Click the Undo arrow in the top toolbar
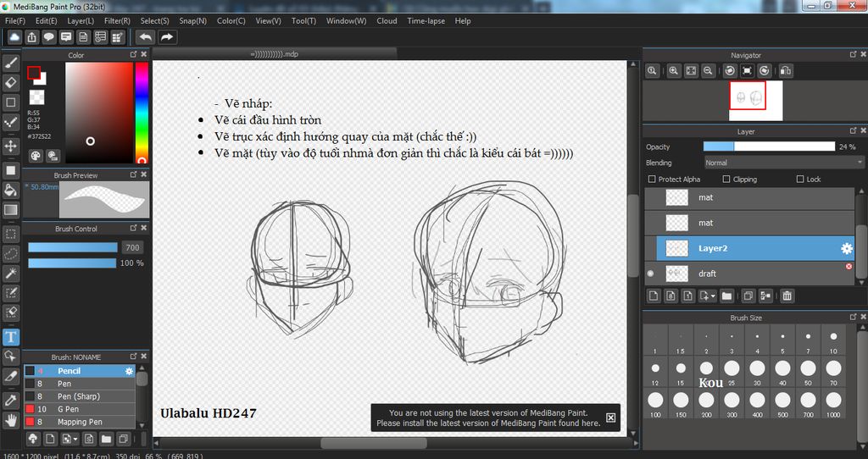The image size is (868, 459). tap(146, 37)
